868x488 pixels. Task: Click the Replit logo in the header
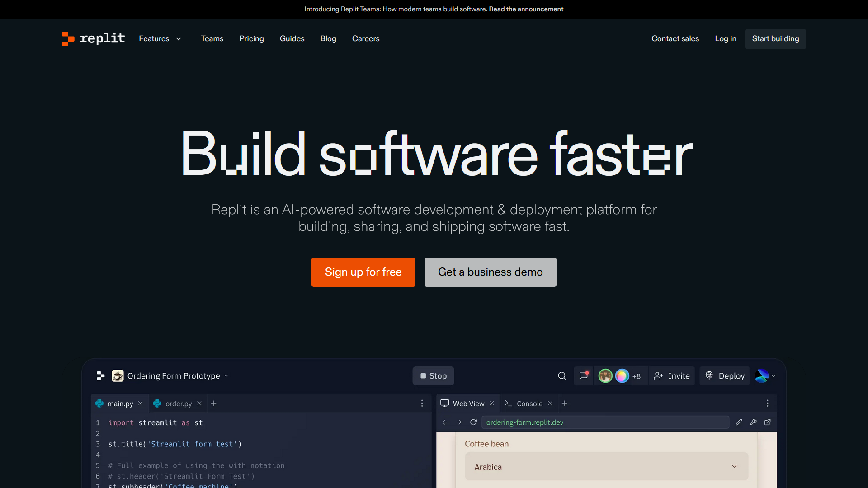tap(93, 39)
